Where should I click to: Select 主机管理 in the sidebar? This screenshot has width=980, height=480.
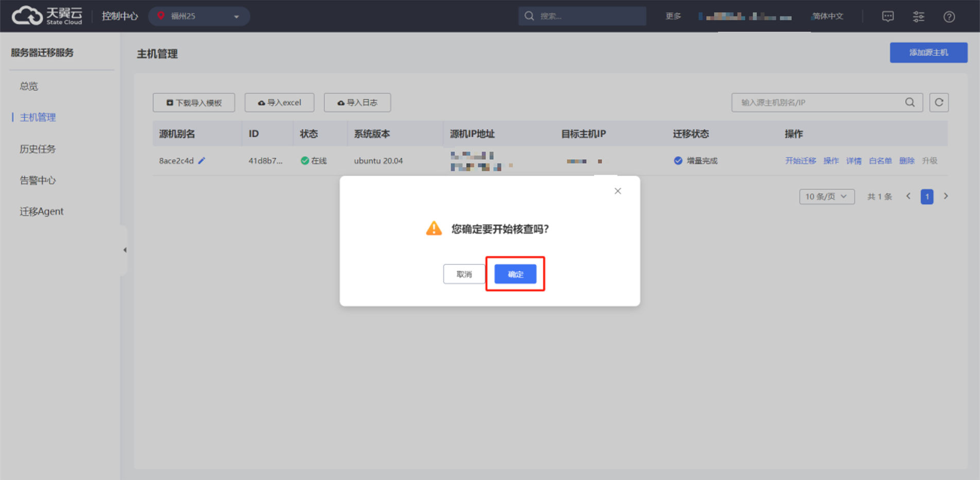click(38, 117)
